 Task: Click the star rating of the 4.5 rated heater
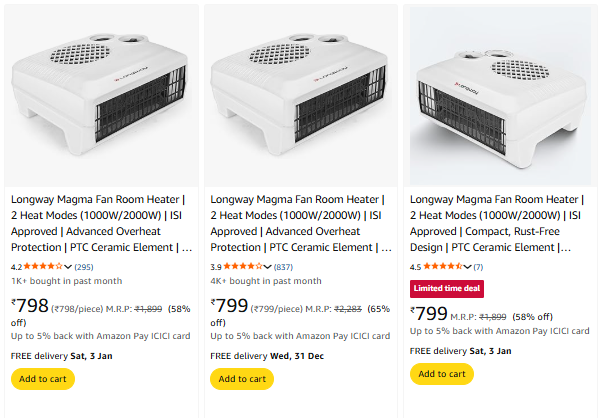443,267
